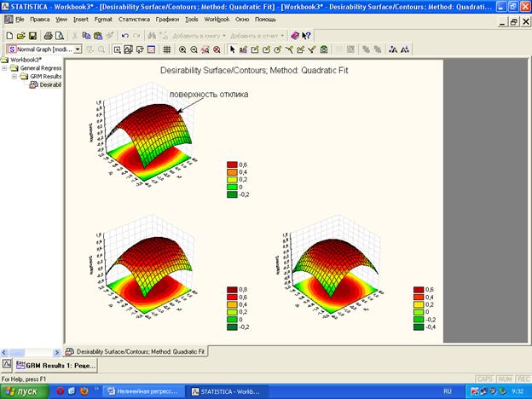
Task: Open the STATISTICA help book icon
Action: pos(294,35)
